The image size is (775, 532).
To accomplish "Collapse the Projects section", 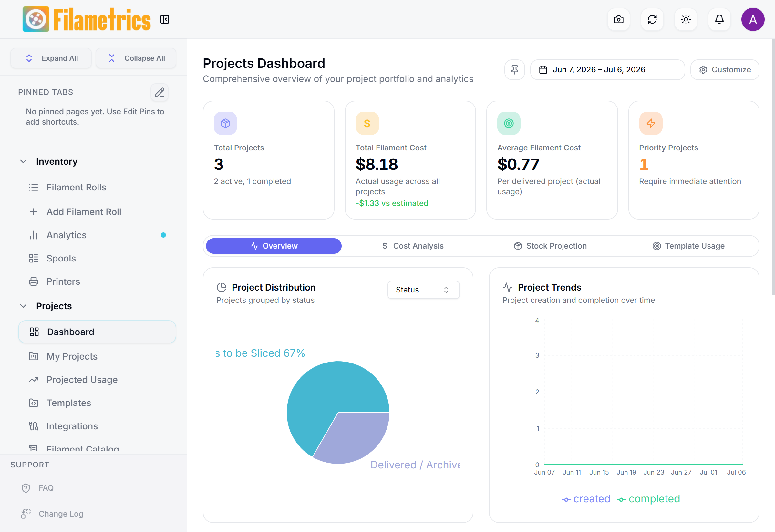I will (x=23, y=306).
